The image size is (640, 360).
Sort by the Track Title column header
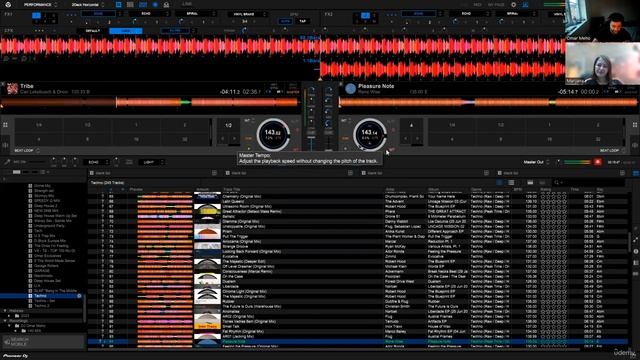click(231, 189)
